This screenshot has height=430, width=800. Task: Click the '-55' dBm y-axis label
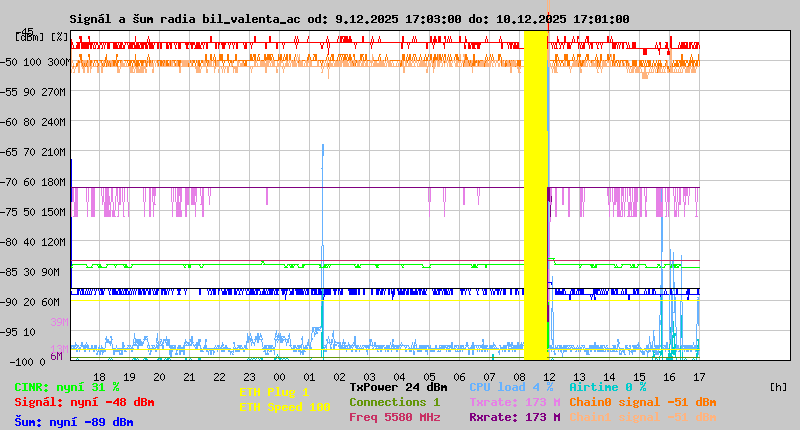click(9, 92)
